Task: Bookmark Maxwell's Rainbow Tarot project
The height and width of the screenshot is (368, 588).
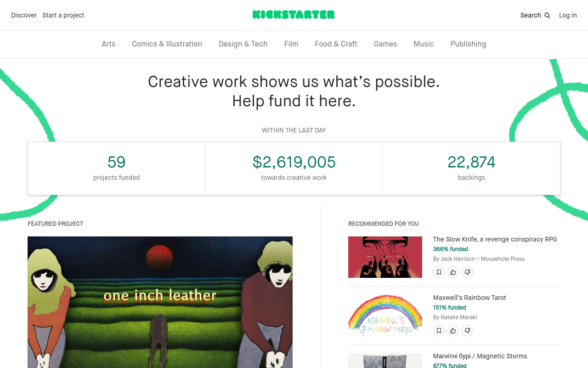Action: 439,331
